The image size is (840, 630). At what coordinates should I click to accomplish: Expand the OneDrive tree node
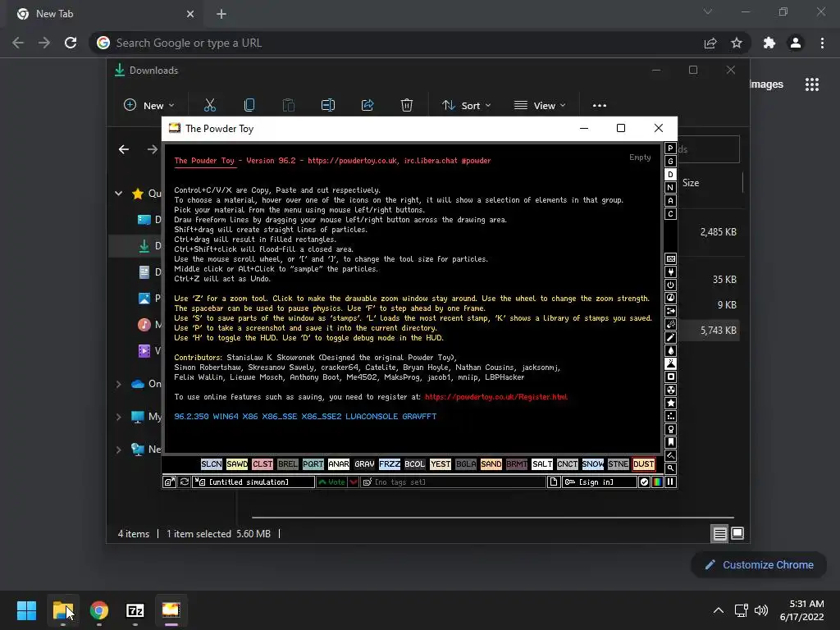coord(118,384)
